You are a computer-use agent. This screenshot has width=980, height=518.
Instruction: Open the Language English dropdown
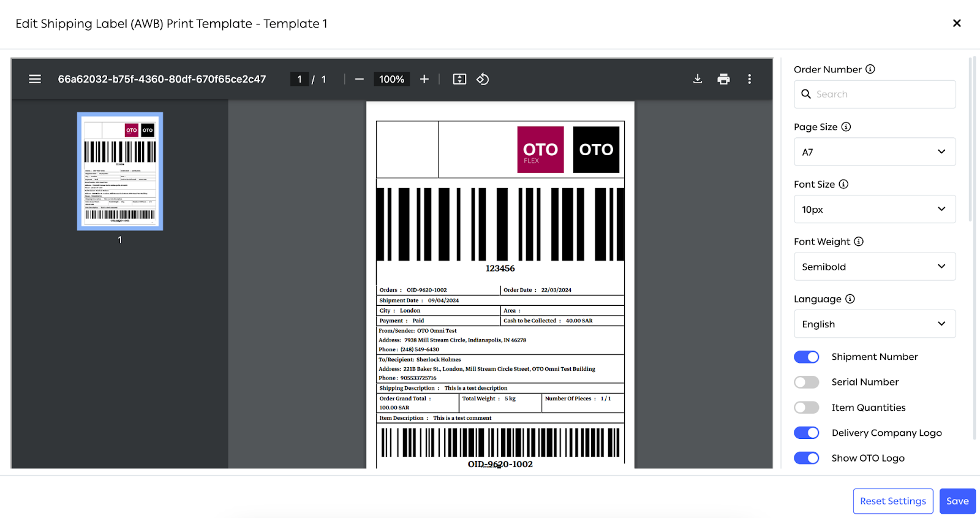point(875,324)
